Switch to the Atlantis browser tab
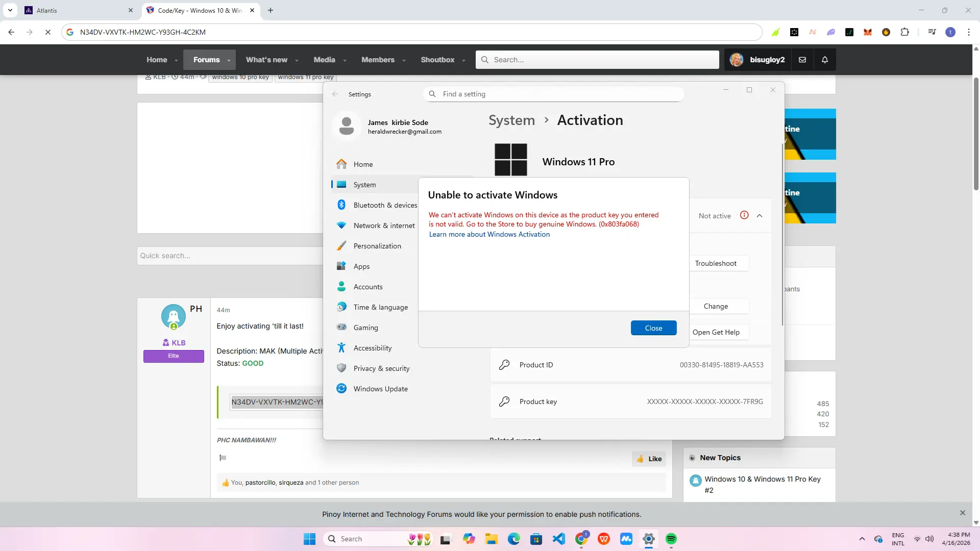 tap(79, 10)
